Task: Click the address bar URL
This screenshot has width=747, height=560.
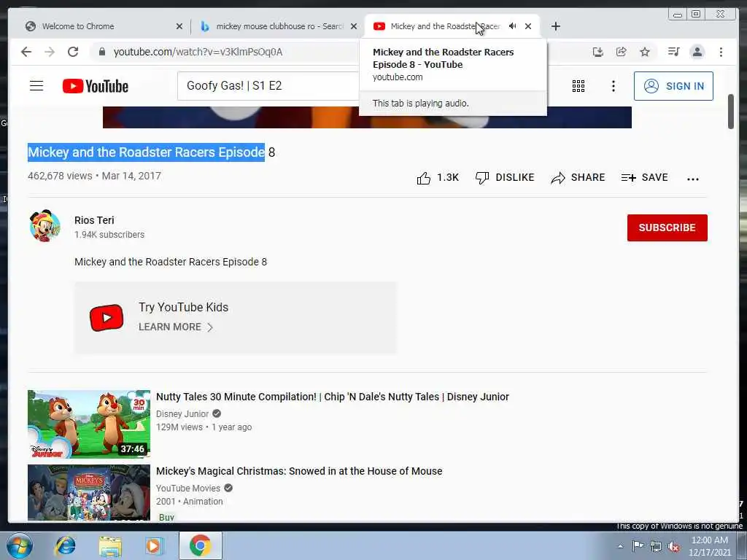Action: (198, 52)
